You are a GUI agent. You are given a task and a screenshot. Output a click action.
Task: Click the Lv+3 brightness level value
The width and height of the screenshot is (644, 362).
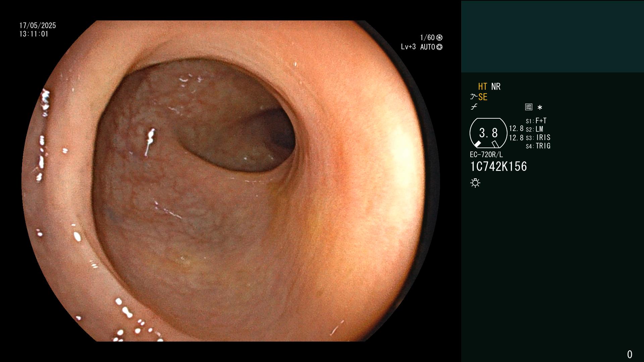point(408,47)
